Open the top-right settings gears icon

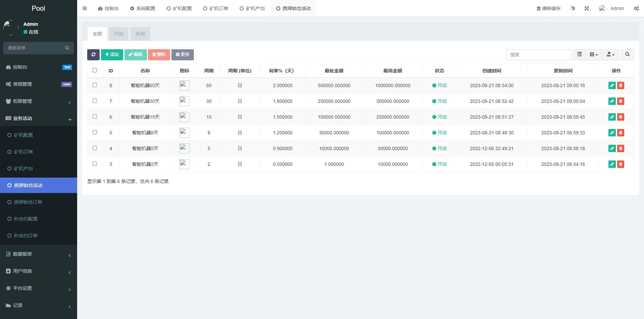(636, 8)
